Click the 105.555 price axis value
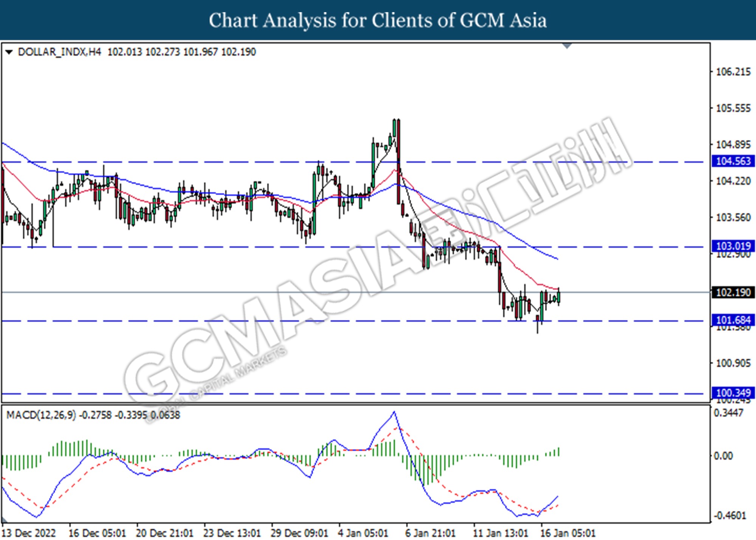The image size is (756, 540). coord(733,109)
